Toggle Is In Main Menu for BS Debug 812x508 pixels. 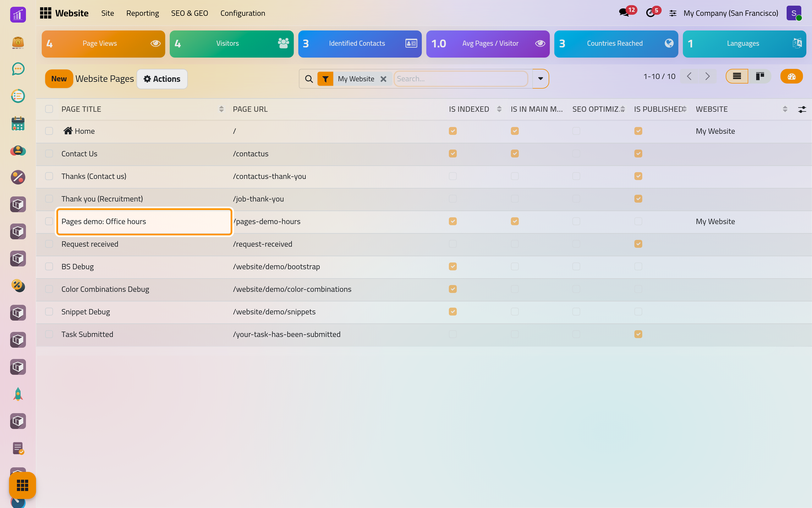point(515,266)
